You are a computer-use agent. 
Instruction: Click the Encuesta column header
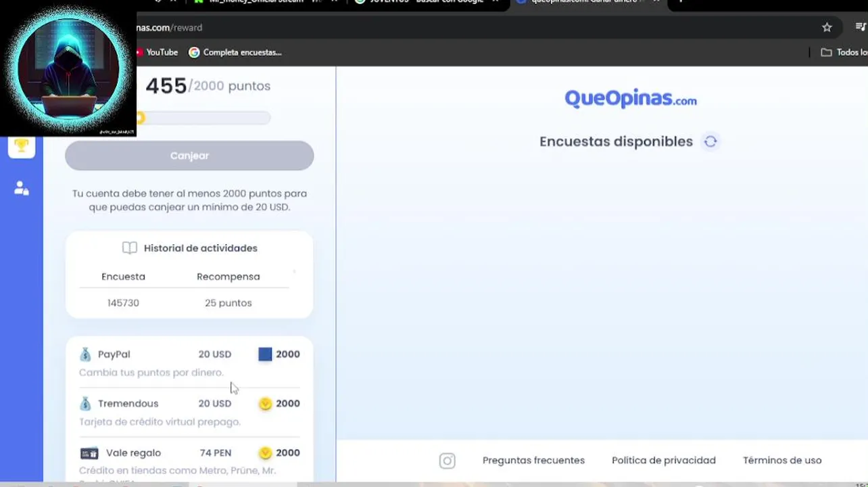coord(123,277)
